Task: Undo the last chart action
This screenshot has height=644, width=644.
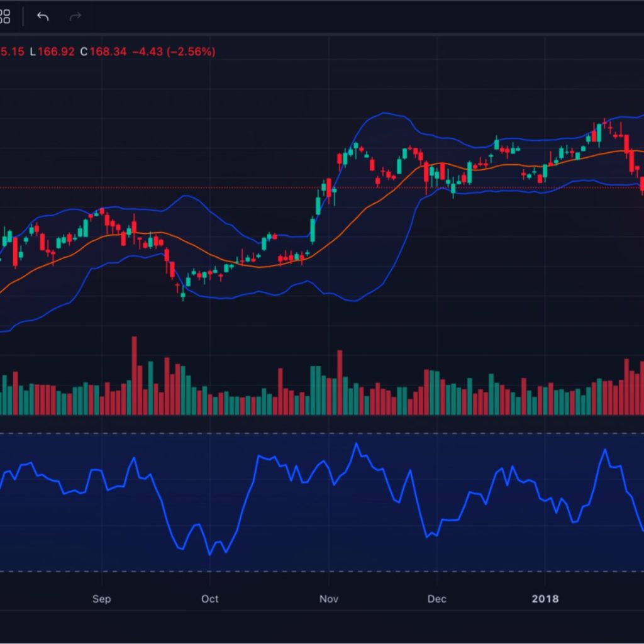Action: [x=43, y=16]
